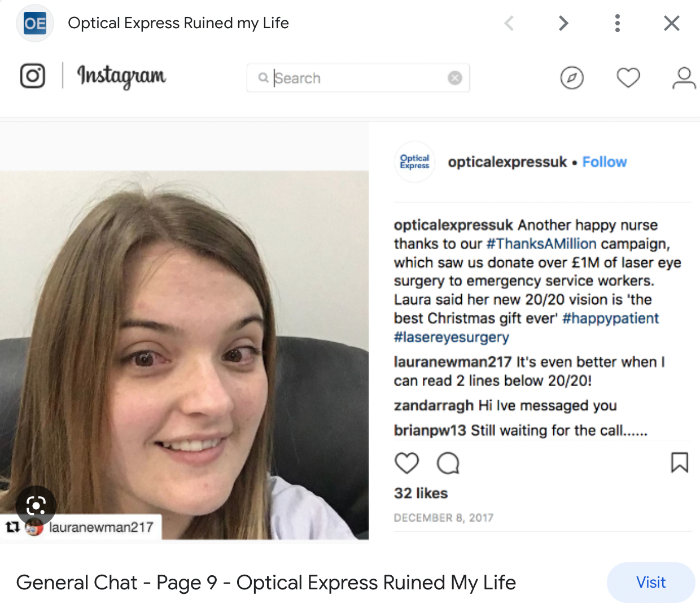The width and height of the screenshot is (700, 606).
Task: Open the profile person icon
Action: click(x=684, y=78)
